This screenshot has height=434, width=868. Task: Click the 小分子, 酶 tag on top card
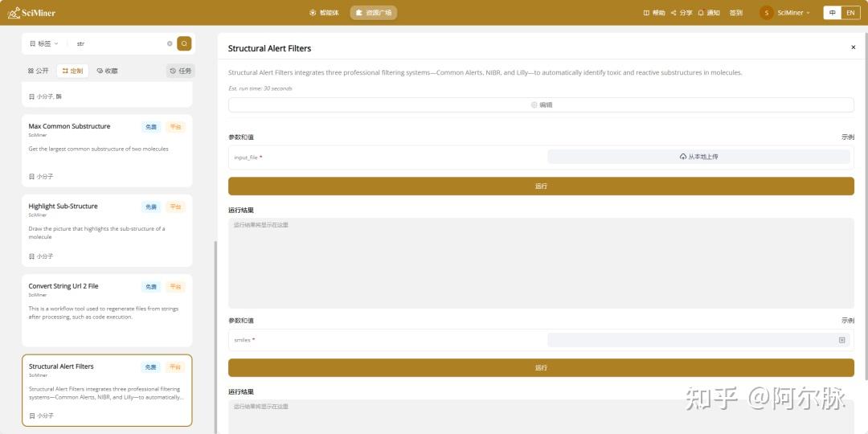[45, 96]
